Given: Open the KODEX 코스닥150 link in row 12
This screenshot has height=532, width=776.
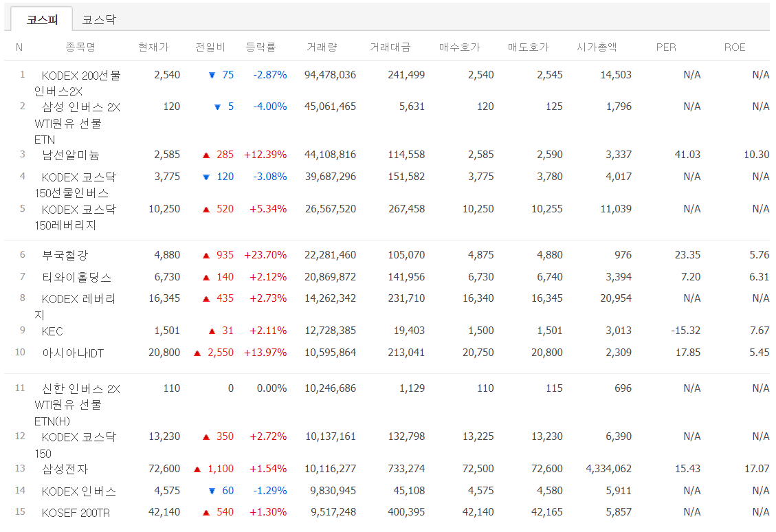Looking at the screenshot, I should pos(75,445).
